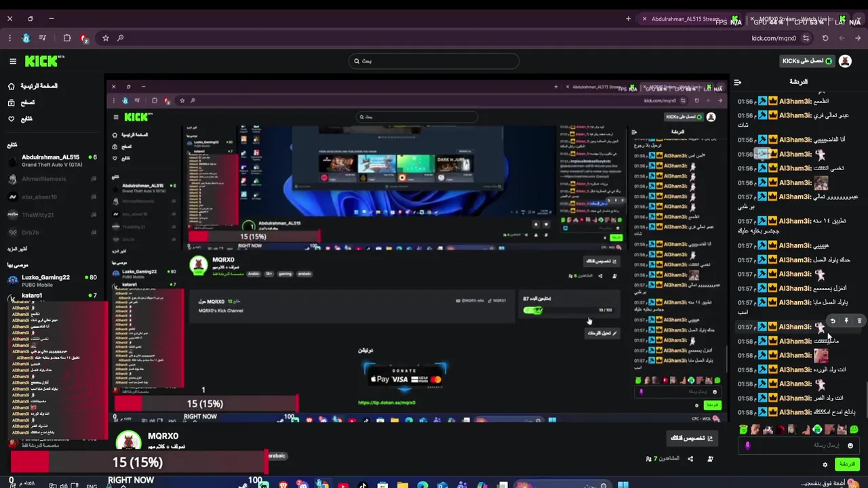Click the donate banner inside the streamed video
Viewport: 868px width, 488px height.
click(x=405, y=377)
